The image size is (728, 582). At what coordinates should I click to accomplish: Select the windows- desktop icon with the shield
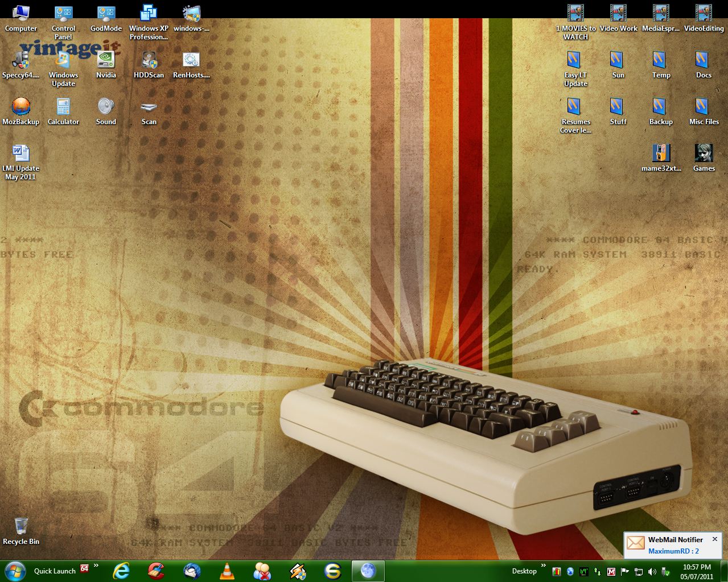click(x=191, y=19)
